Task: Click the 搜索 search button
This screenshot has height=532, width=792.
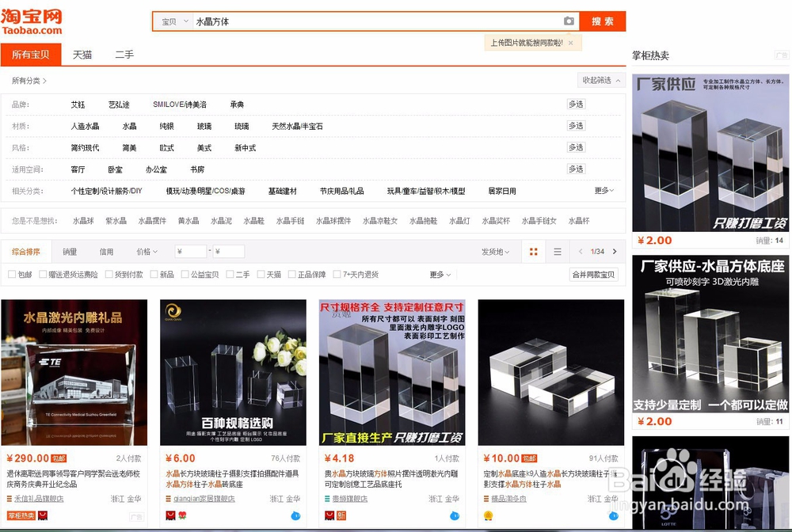Action: click(600, 21)
